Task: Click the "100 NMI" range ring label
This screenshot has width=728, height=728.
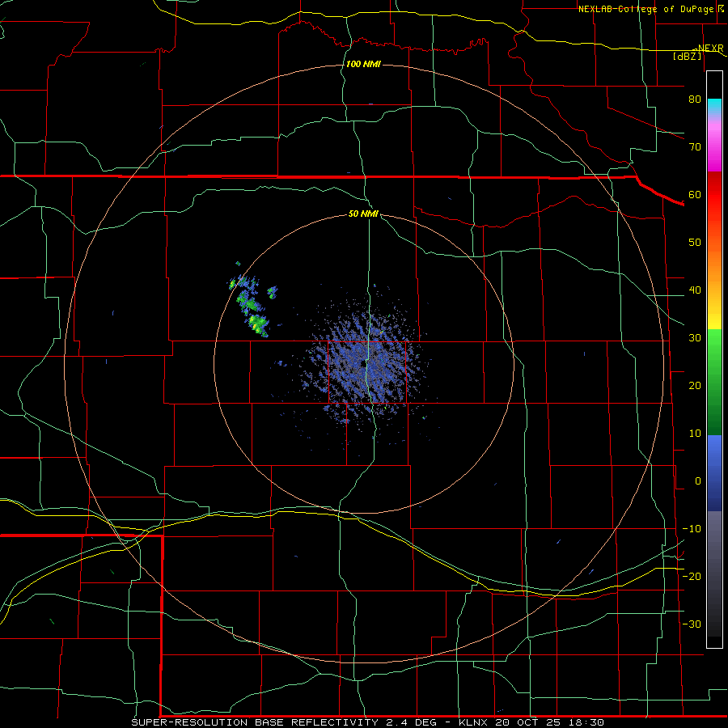Action: 363,64
